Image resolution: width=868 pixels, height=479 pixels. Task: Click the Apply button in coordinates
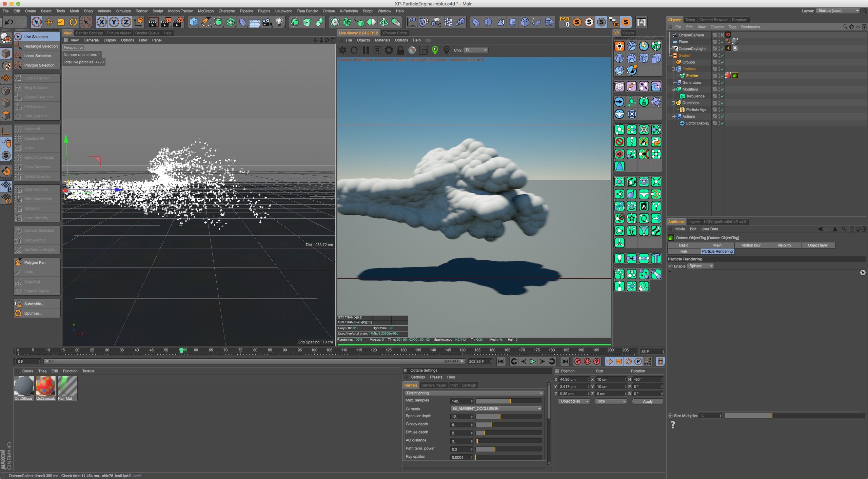pos(647,401)
